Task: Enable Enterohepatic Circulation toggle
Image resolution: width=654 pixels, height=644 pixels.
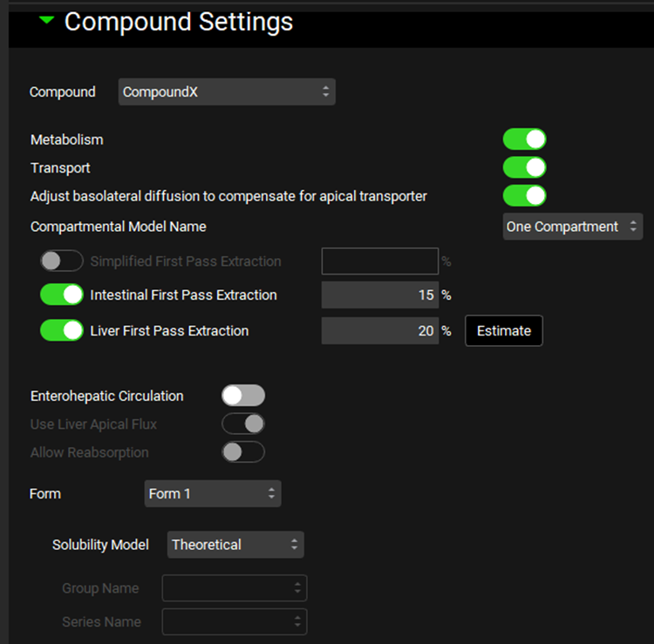Action: 242,396
